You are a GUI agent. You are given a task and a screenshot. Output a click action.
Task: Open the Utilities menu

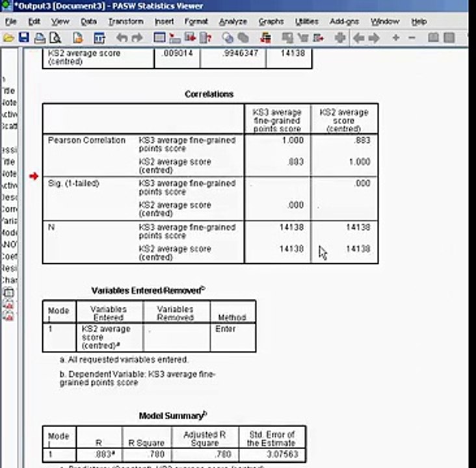point(307,21)
